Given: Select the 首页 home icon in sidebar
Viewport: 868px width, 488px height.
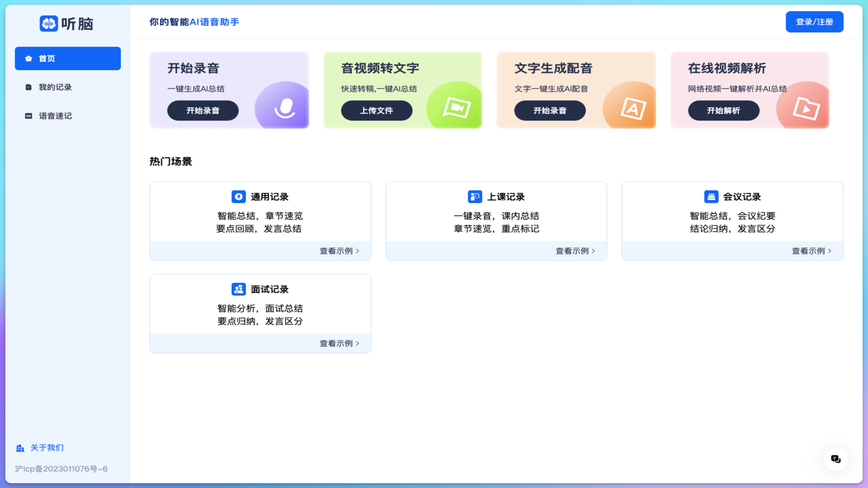Looking at the screenshot, I should coord(29,58).
